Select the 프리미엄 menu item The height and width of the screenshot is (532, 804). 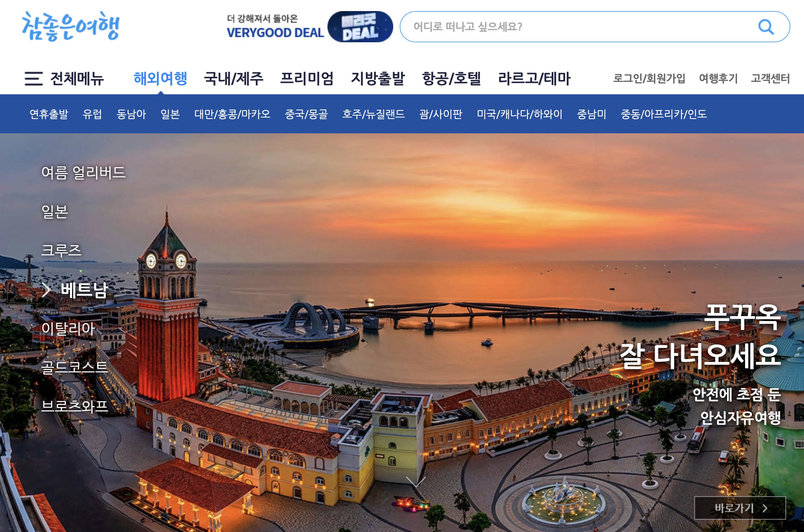(307, 78)
